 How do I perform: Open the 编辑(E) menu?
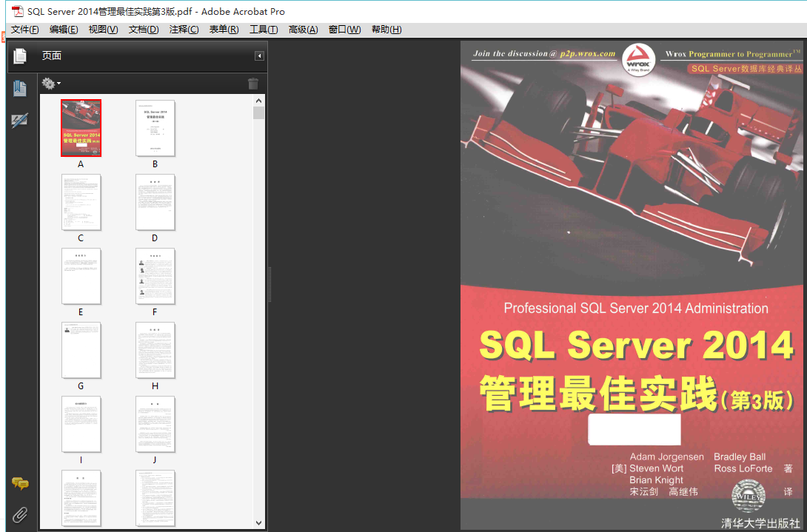tap(64, 30)
